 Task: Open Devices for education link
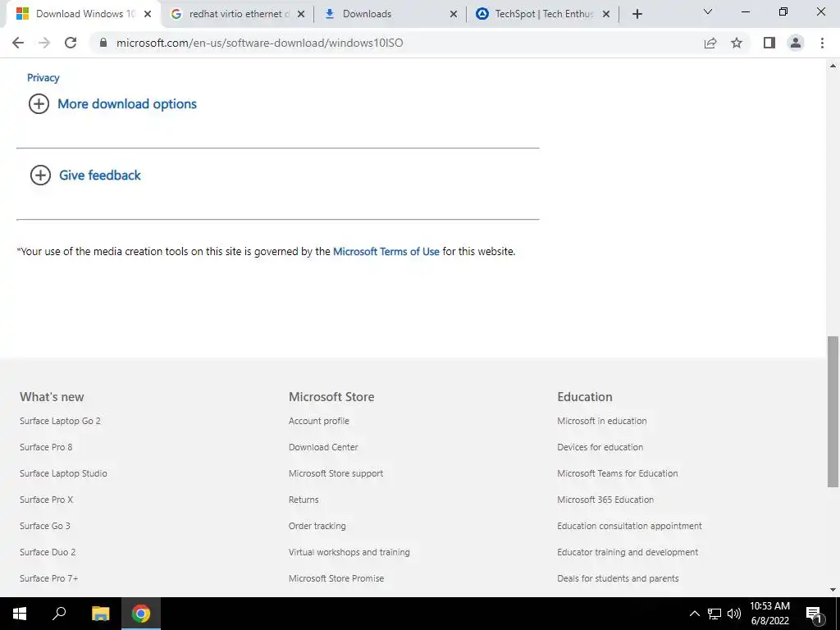[600, 447]
